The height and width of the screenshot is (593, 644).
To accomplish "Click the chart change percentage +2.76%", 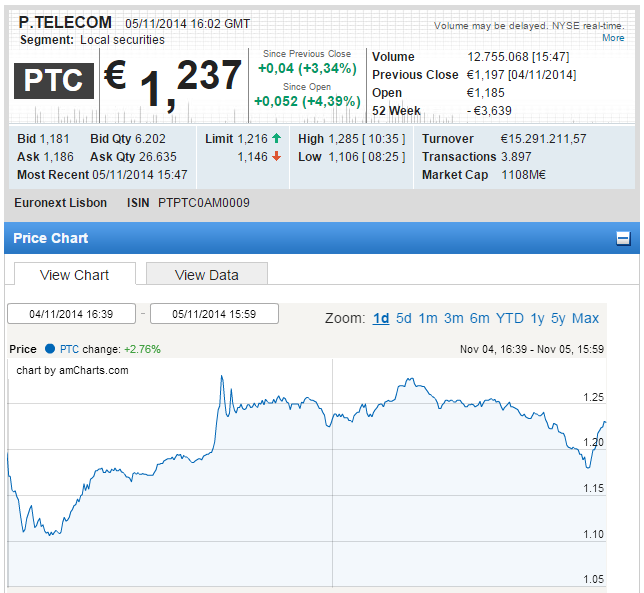I will coord(142,349).
